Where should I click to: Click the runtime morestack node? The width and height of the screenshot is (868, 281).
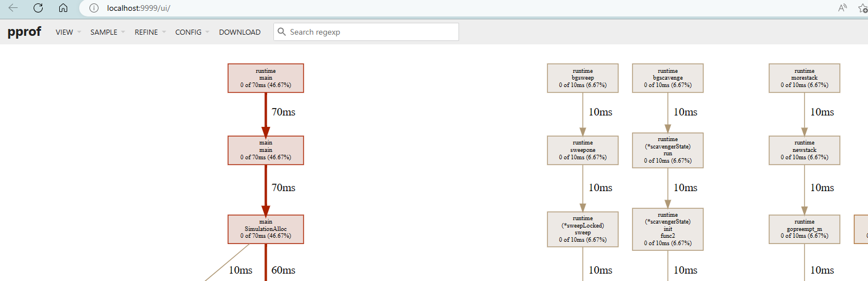(804, 78)
